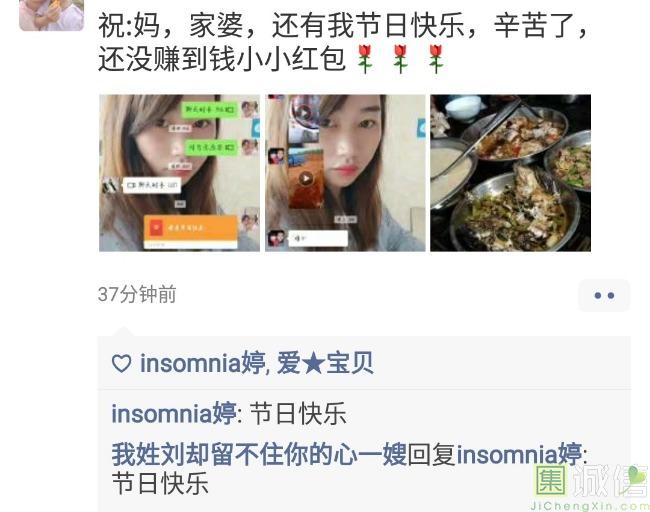650x512 pixels.
Task: Tap the middle rose emoji in the post
Action: point(400,59)
